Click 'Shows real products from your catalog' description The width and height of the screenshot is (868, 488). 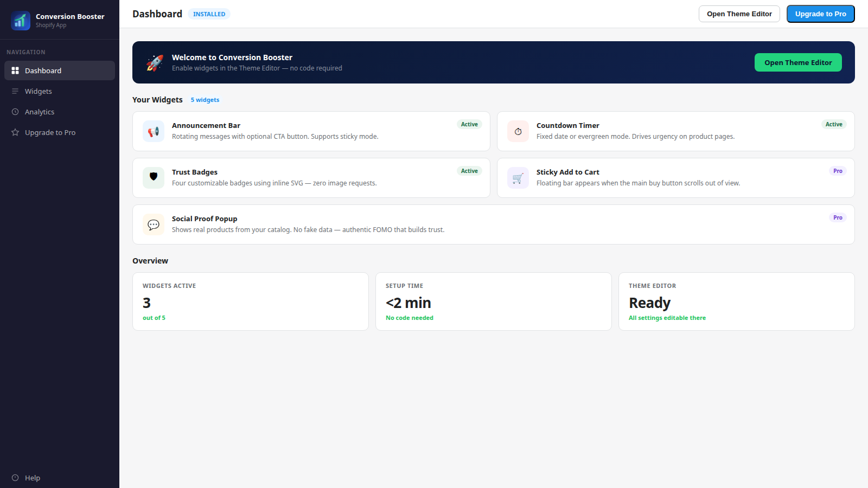[308, 230]
